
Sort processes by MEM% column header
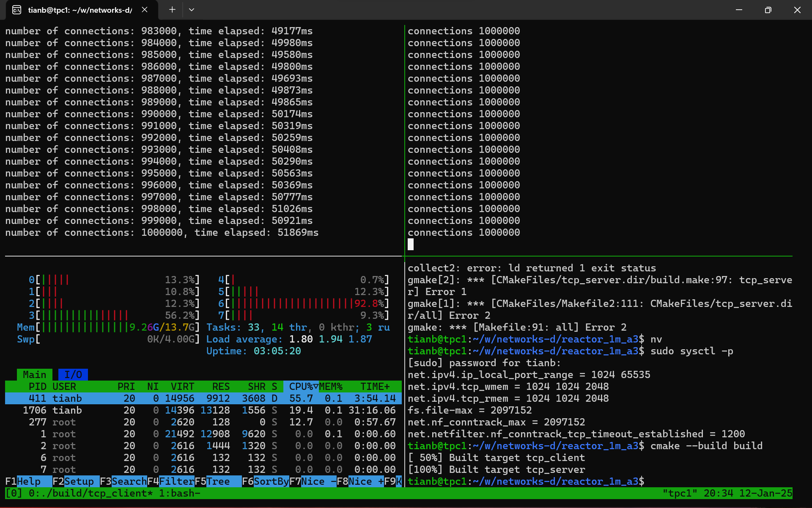(331, 387)
